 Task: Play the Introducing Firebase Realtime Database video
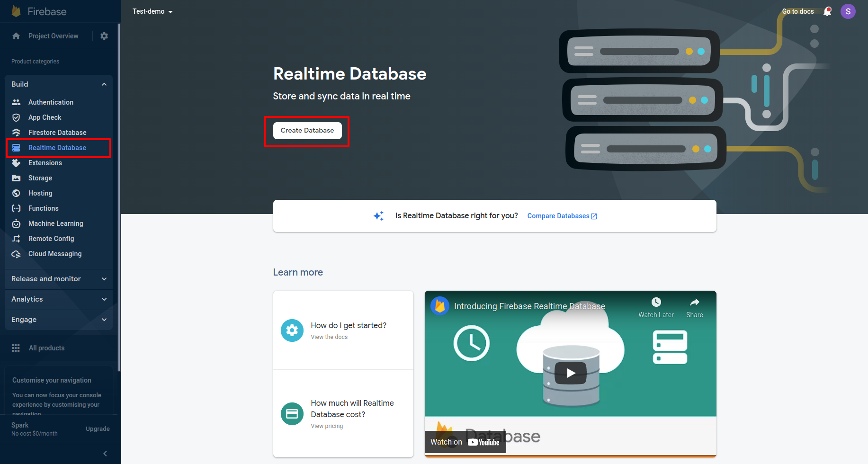click(570, 373)
